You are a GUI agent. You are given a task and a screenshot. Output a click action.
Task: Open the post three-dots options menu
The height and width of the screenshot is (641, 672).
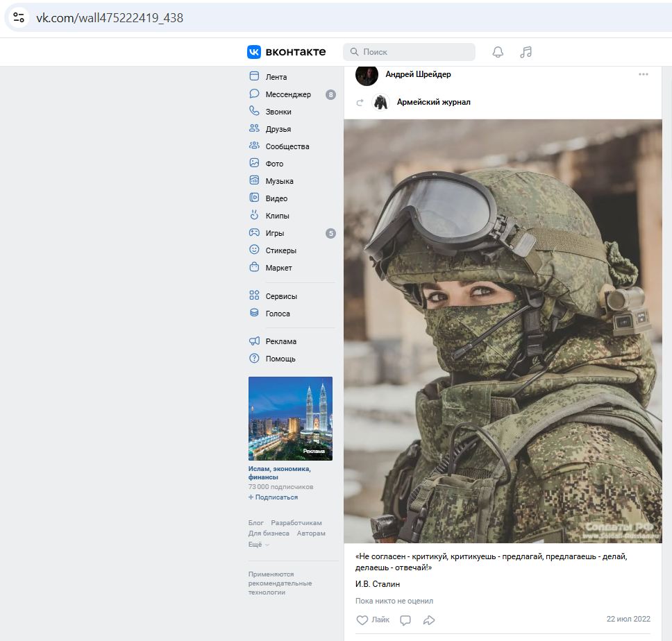pos(644,74)
